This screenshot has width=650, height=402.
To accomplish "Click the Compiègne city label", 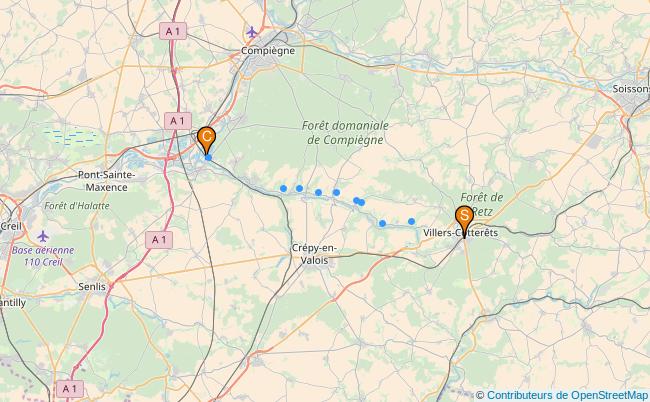I will pos(268,51).
